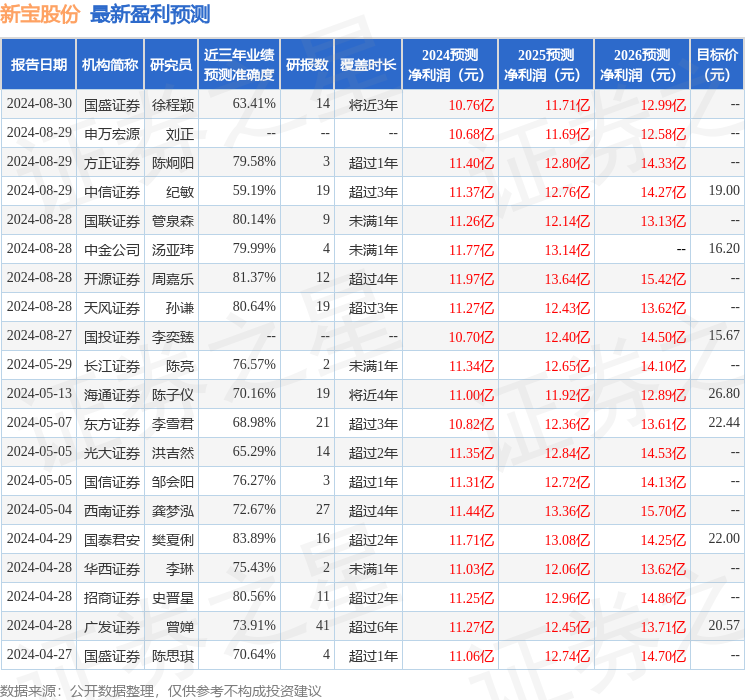Click the 最新盈利预测 title text
The width and height of the screenshot is (745, 700).
pyautogui.click(x=150, y=14)
